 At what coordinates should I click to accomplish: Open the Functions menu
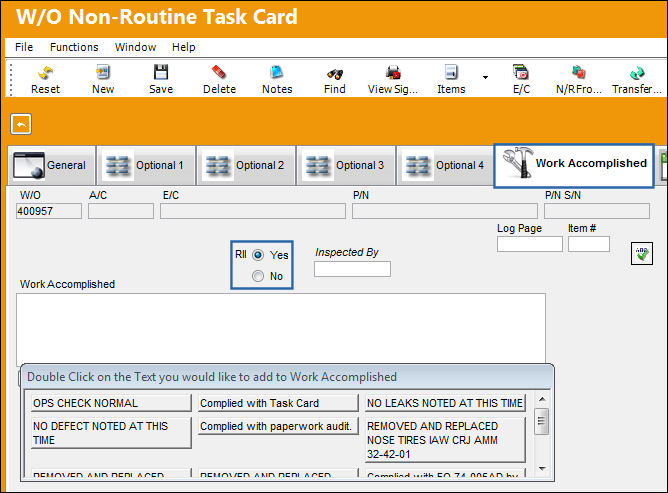click(74, 47)
